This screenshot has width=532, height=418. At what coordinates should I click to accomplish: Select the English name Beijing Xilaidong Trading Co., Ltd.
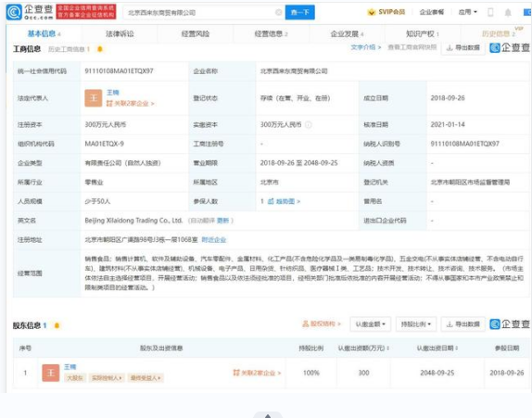133,221
